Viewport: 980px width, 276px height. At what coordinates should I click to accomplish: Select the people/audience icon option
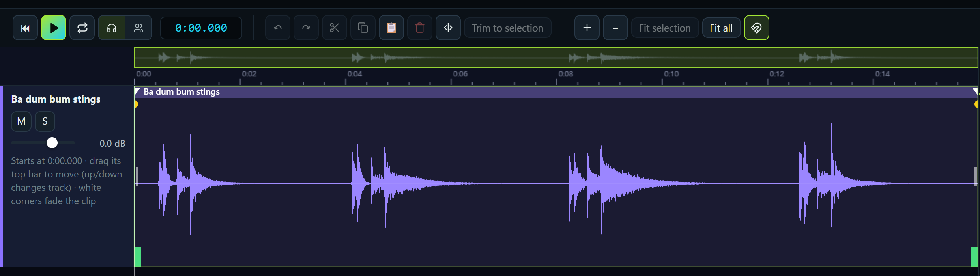click(138, 28)
